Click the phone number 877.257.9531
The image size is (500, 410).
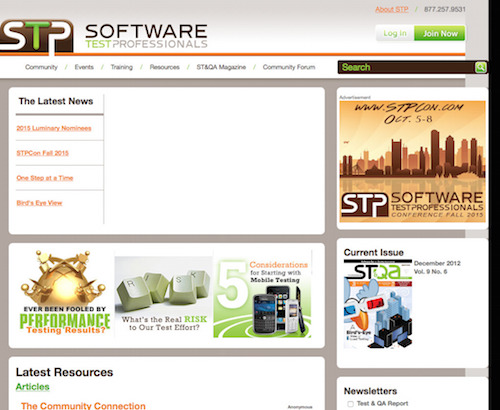445,9
